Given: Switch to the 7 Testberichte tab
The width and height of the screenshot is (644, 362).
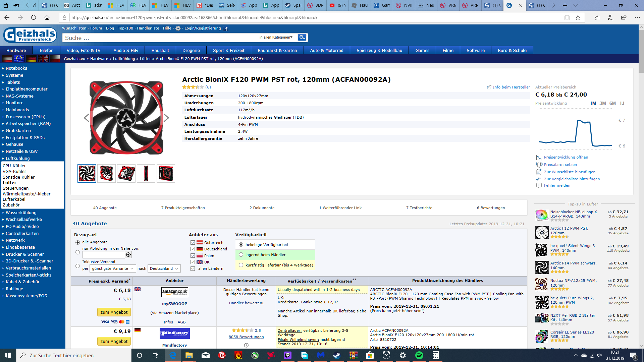Looking at the screenshot, I should coord(419,208).
